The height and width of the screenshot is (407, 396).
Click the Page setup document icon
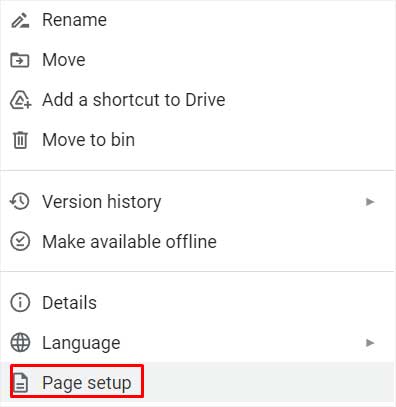[x=21, y=383]
